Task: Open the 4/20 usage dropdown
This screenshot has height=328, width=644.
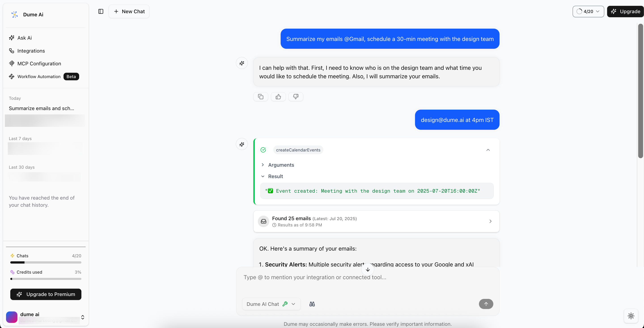Action: tap(588, 11)
